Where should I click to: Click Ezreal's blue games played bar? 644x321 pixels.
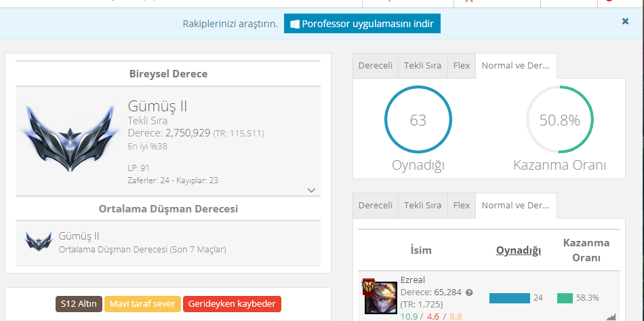point(510,298)
